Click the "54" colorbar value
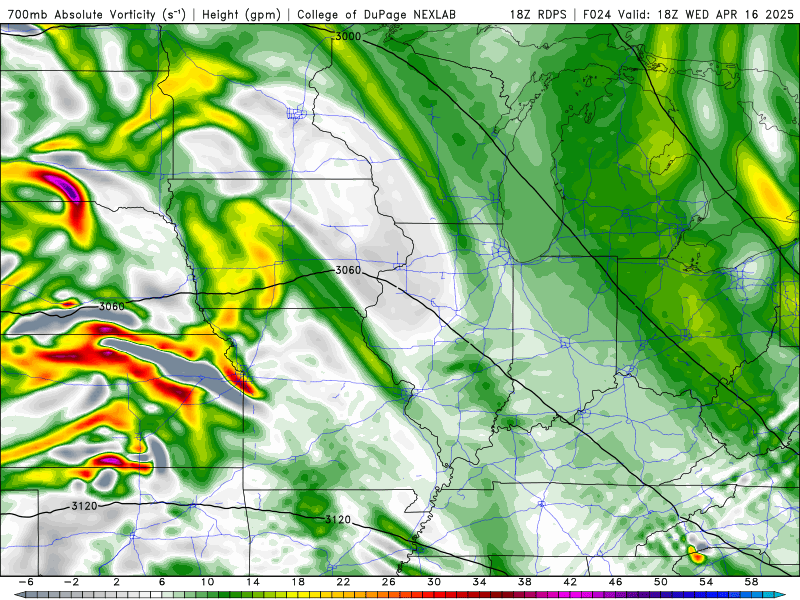 [706, 582]
